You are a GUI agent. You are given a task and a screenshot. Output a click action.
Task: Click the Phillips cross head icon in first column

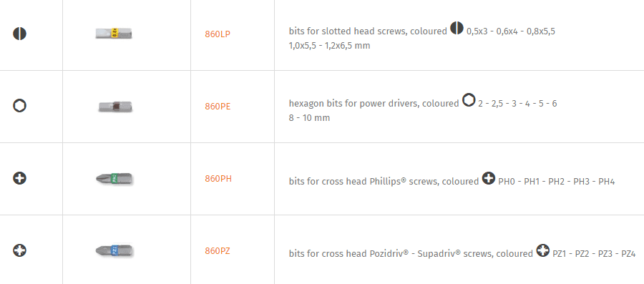click(20, 178)
